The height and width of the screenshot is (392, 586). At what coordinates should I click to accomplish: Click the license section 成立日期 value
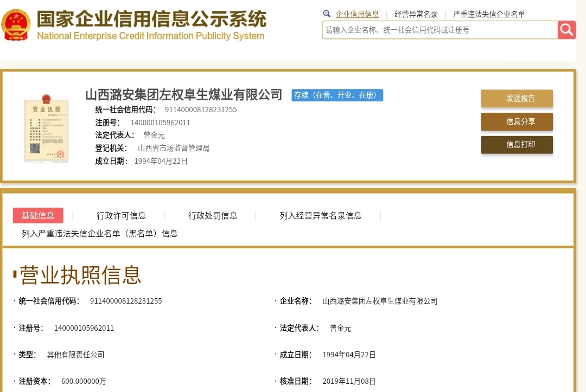(349, 355)
